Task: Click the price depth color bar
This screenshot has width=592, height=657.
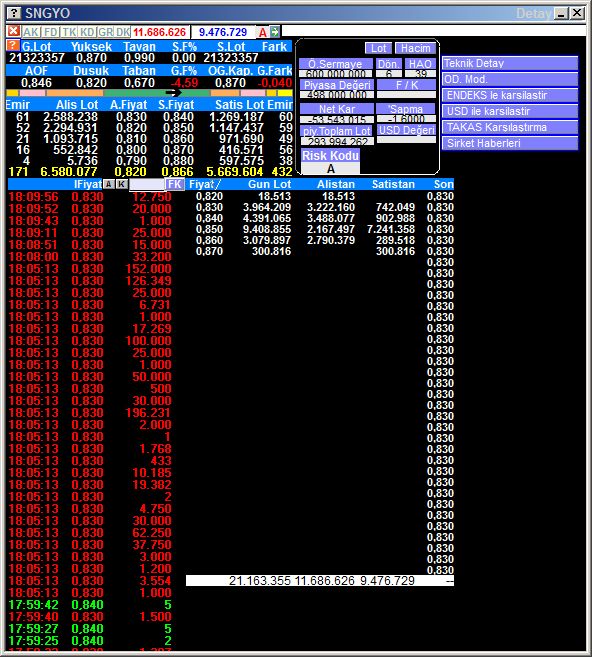Action: pos(149,93)
